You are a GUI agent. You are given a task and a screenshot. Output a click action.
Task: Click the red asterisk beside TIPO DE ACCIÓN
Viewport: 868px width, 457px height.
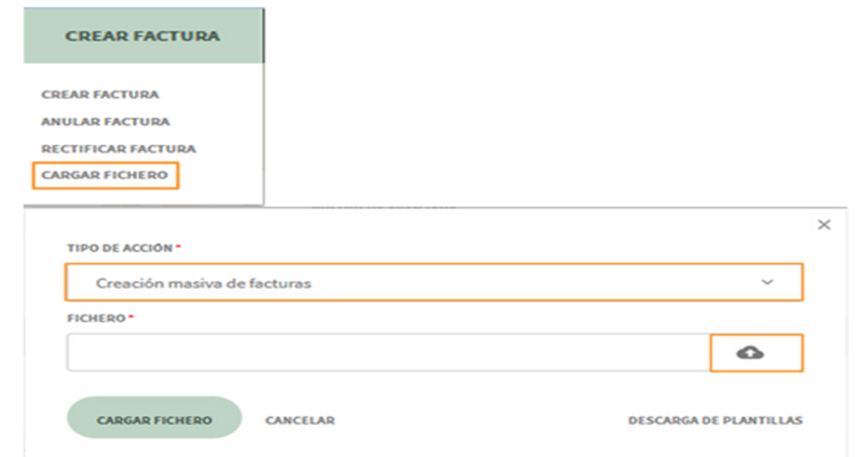[178, 247]
